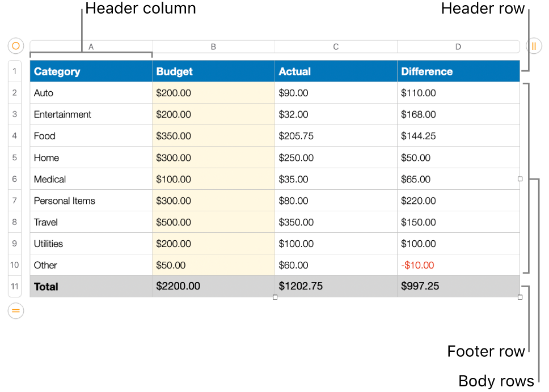Screen dimensions: 549x392
Task: Click the orange add-column control icon
Action: 534,46
